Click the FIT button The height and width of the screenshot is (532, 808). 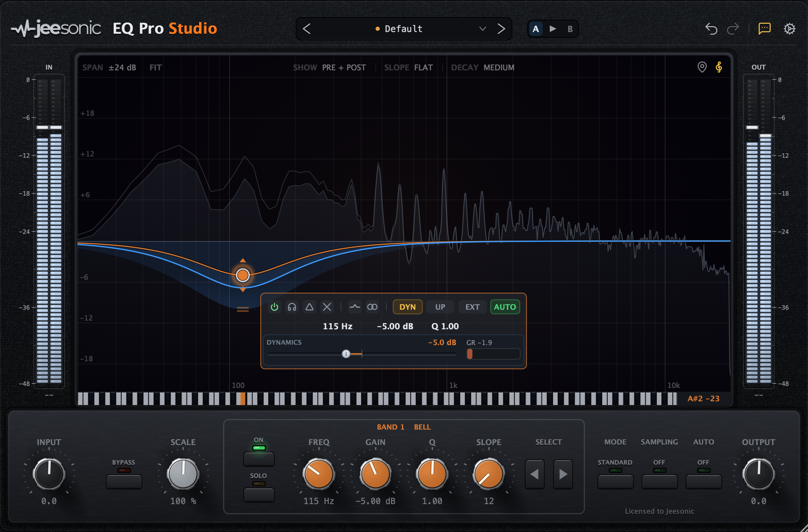click(156, 67)
